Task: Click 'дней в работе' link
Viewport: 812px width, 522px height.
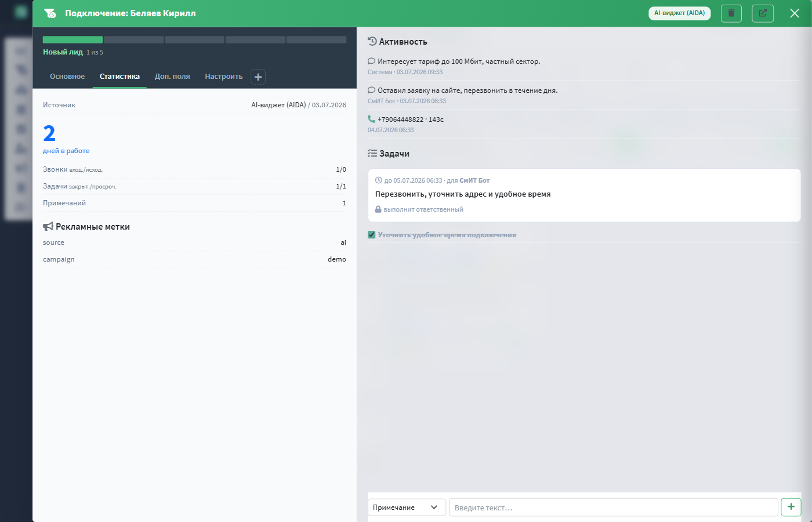Action: [x=66, y=151]
